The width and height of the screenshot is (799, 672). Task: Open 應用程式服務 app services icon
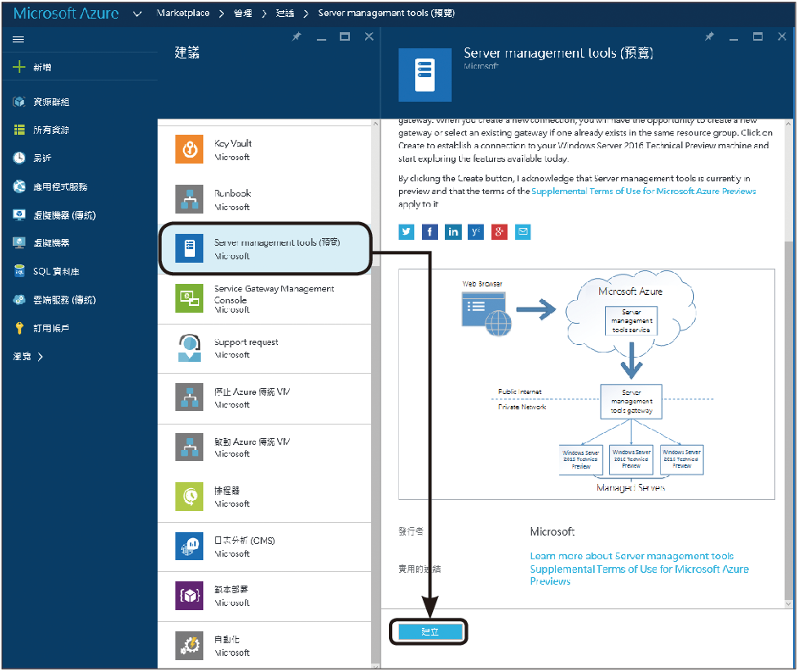click(19, 186)
